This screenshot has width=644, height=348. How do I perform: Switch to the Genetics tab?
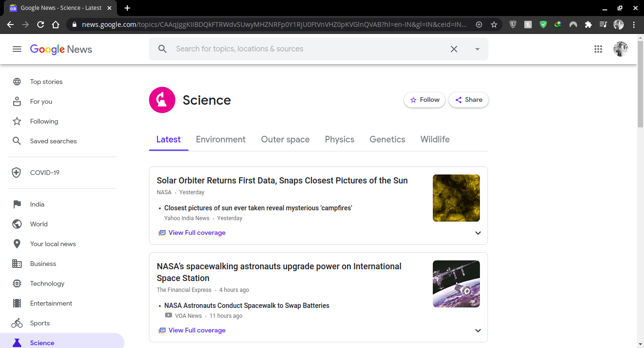[x=388, y=140]
